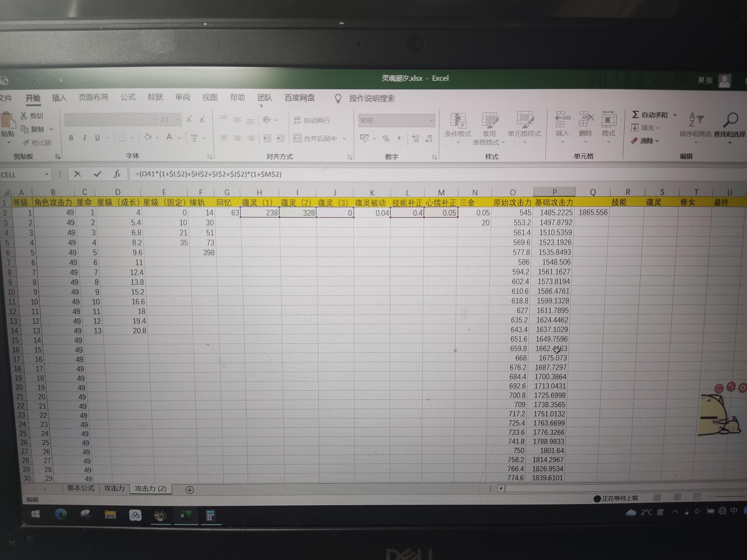
Task: Open Windows Start menu
Action: tap(35, 514)
